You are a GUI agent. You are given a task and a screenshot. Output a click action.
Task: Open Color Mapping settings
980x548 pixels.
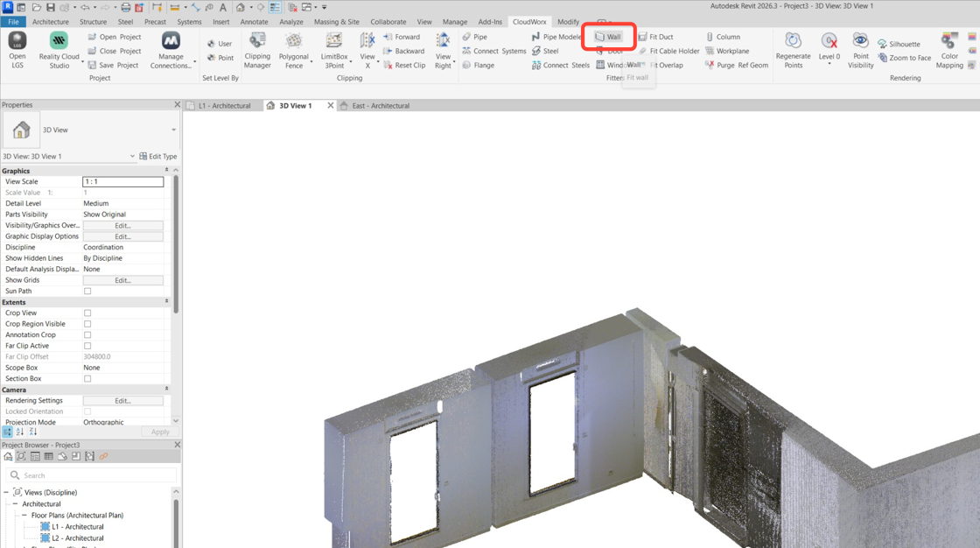coord(948,49)
